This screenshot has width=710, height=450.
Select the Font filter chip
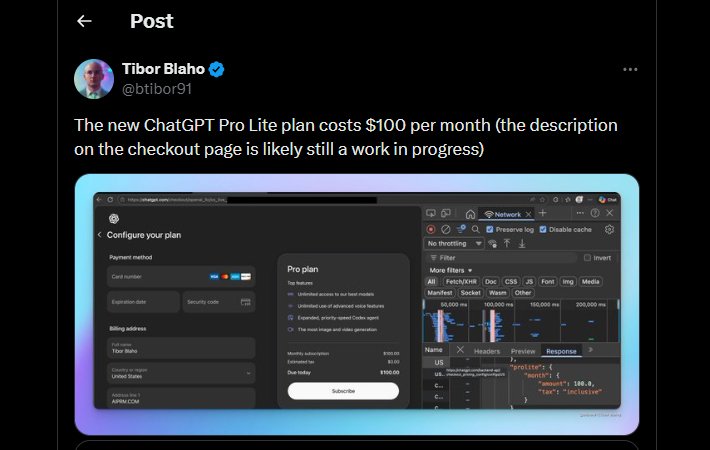(x=547, y=282)
